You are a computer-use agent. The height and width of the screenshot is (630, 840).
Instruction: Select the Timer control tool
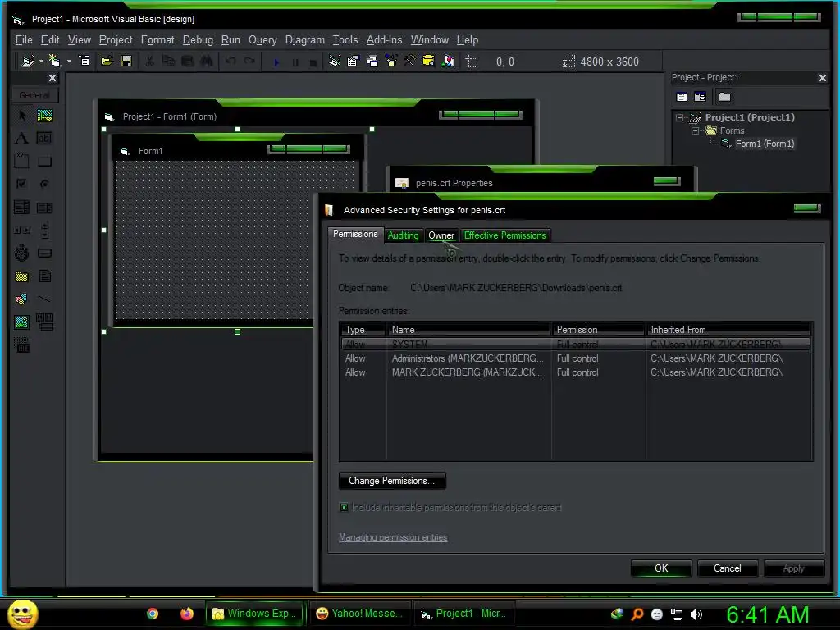[22, 253]
